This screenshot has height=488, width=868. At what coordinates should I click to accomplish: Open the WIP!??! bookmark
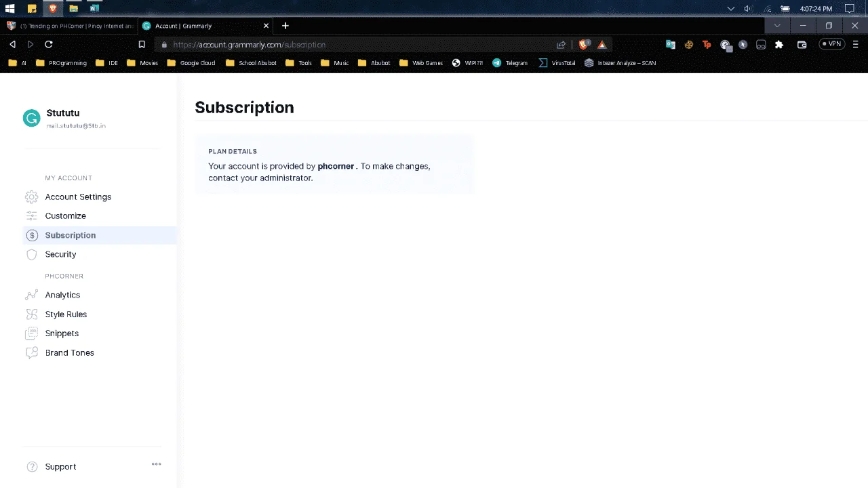coord(468,63)
